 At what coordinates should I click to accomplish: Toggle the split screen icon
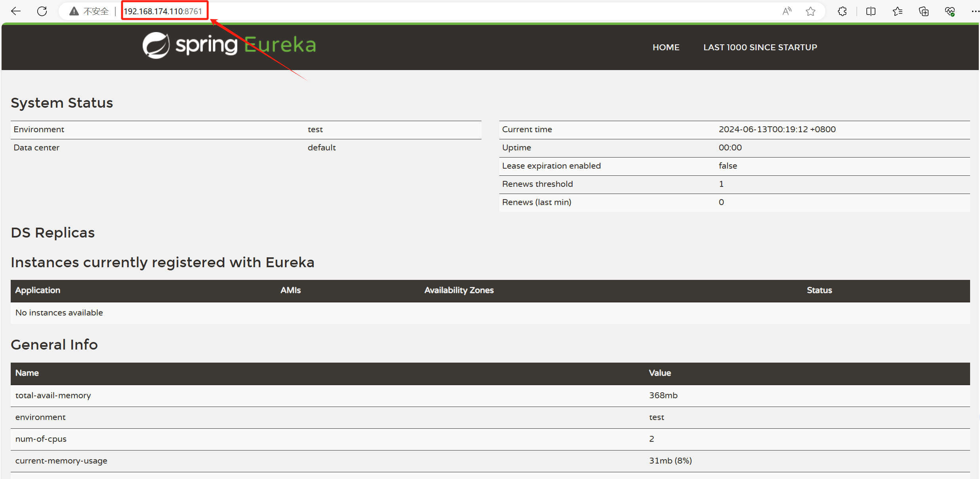pos(871,11)
